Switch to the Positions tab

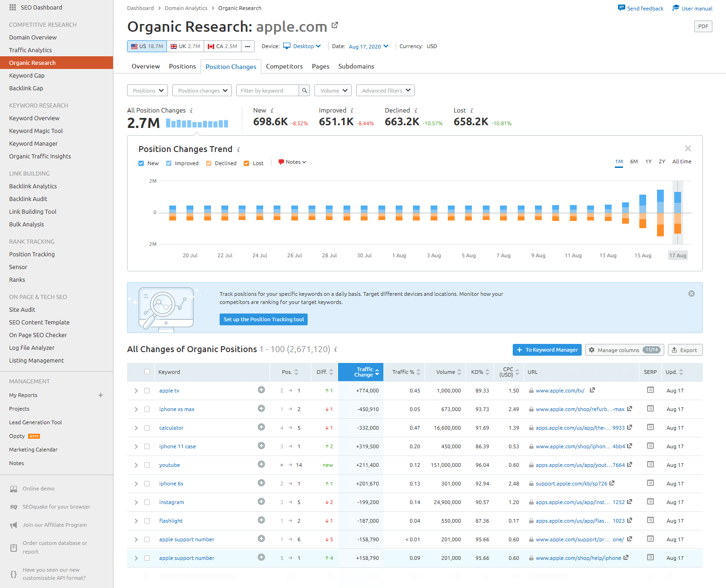pyautogui.click(x=182, y=66)
